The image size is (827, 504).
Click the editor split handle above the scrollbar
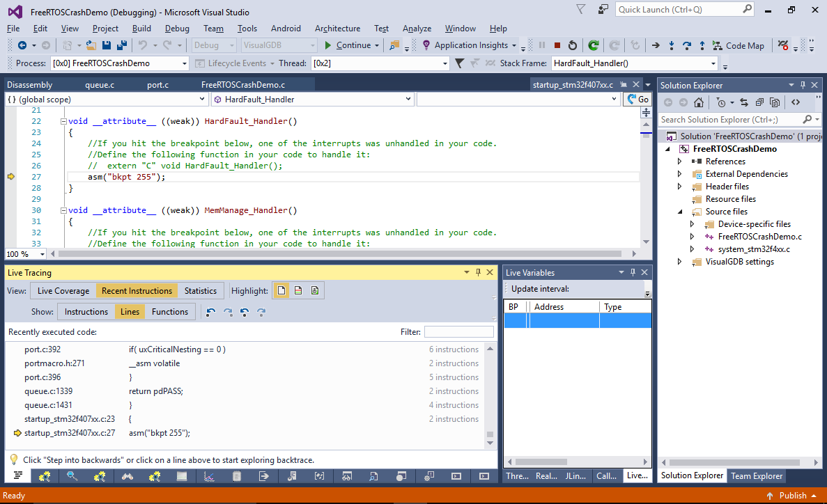tap(646, 112)
